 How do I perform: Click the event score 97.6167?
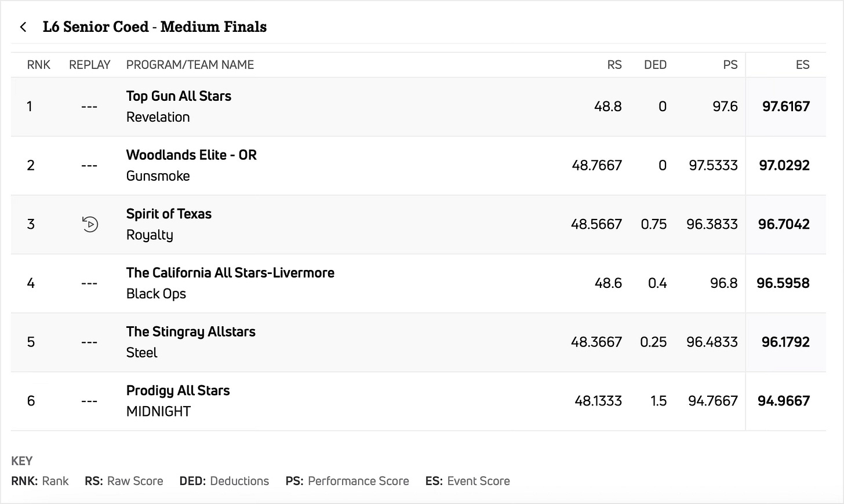pyautogui.click(x=786, y=107)
